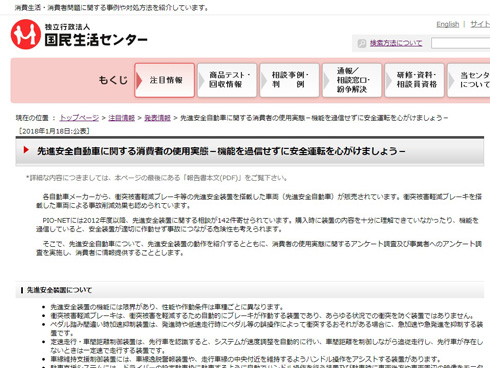Click the paragraph starting そこで、先進安全自動車について
The width and height of the screenshot is (490, 368).
[259, 248]
